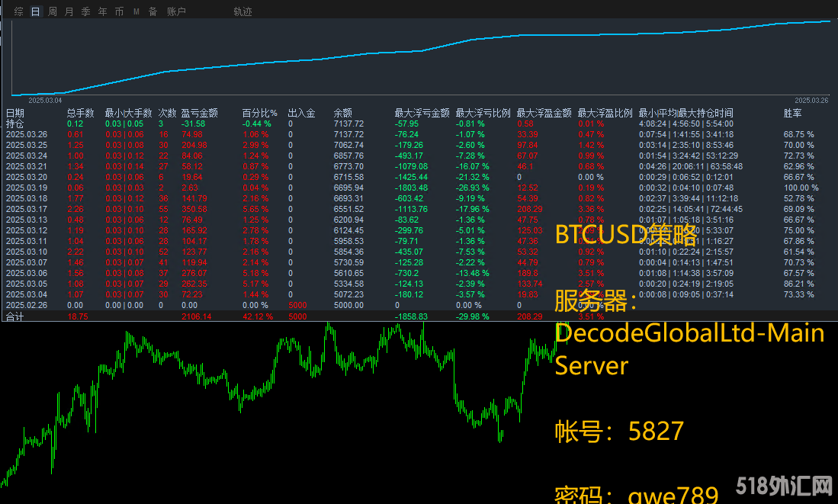The height and width of the screenshot is (504, 838).
Task: Click the 出入金 column header
Action: pos(301,113)
